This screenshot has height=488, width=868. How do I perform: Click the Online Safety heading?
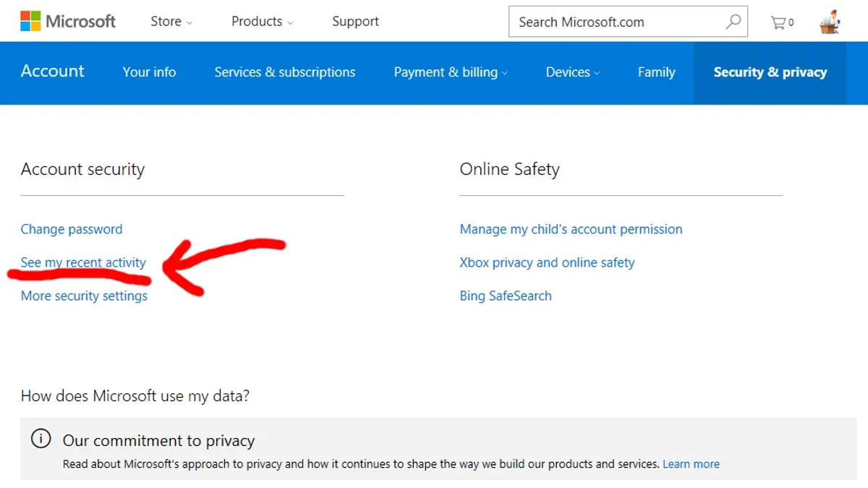509,169
